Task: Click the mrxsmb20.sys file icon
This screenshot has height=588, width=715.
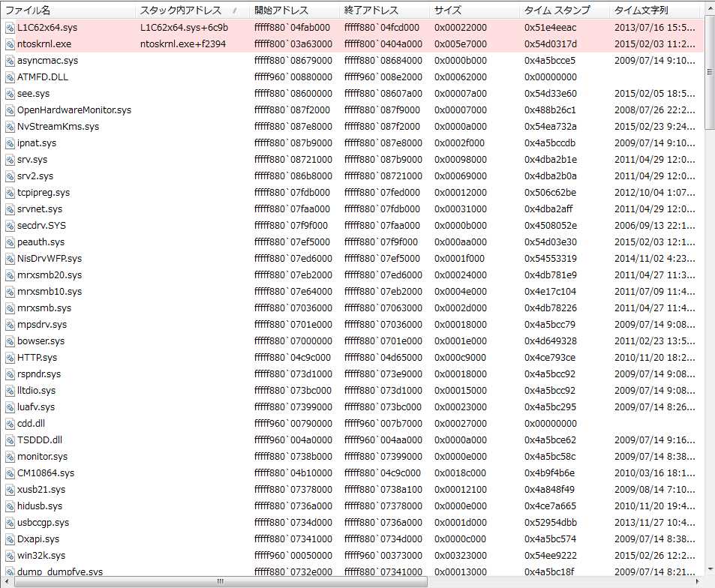Action: [x=10, y=275]
